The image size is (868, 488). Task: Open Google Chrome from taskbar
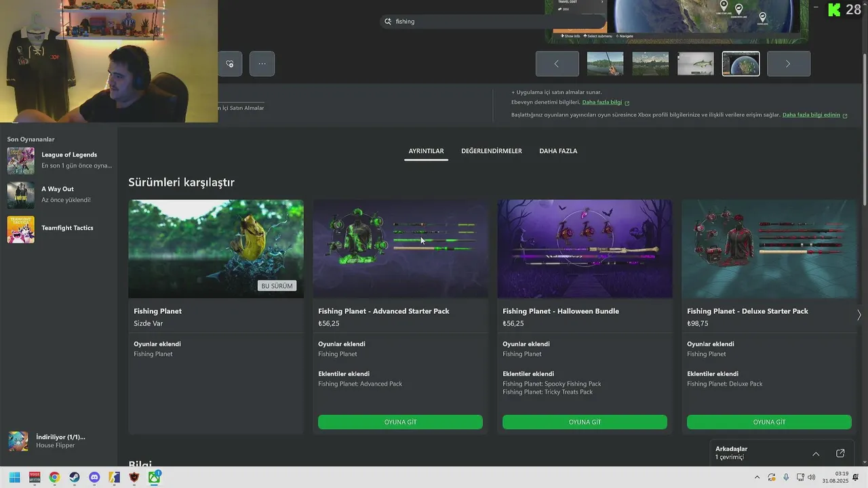54,477
